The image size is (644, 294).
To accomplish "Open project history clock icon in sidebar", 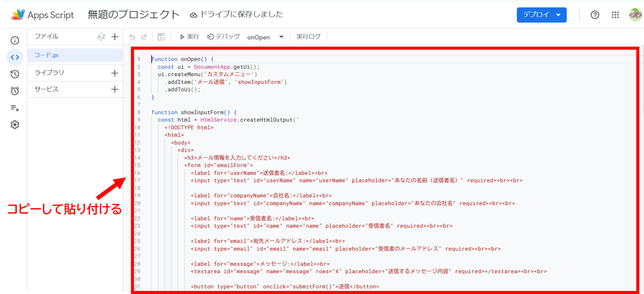I will point(15,74).
